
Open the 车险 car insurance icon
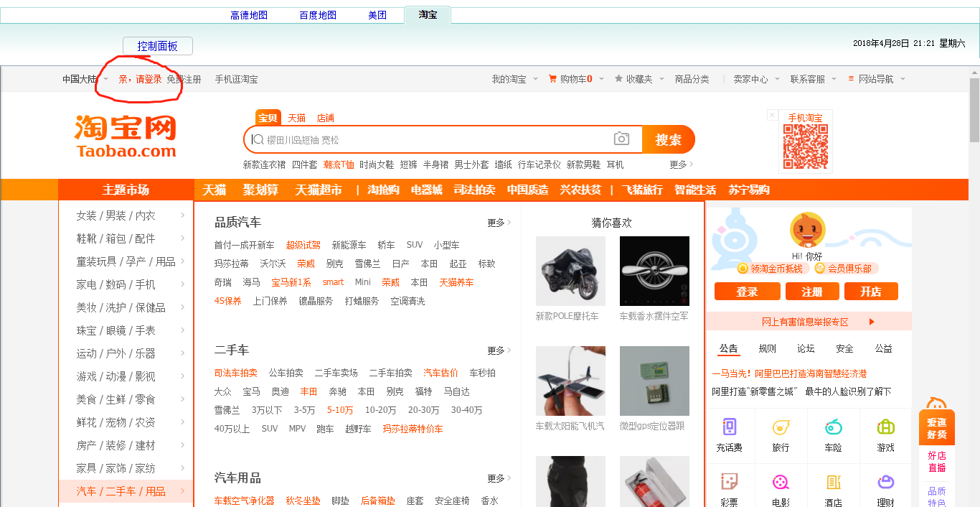coord(833,427)
